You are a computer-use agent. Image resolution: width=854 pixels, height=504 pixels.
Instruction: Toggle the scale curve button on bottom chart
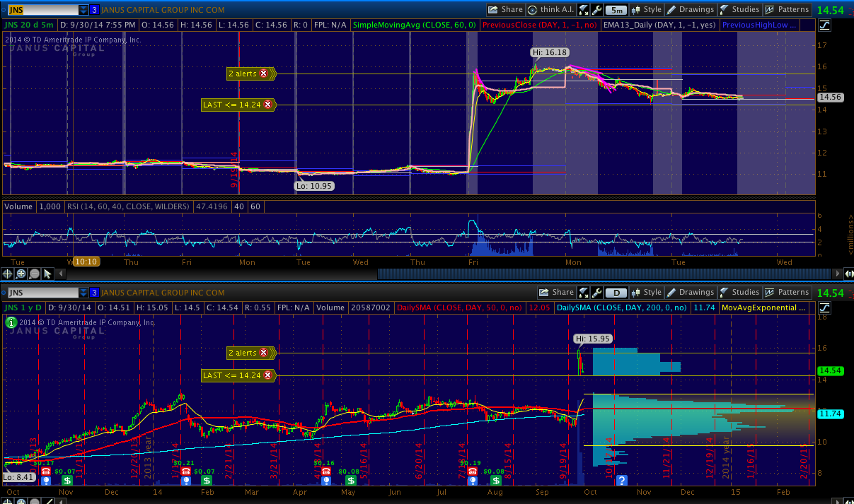pos(825,308)
